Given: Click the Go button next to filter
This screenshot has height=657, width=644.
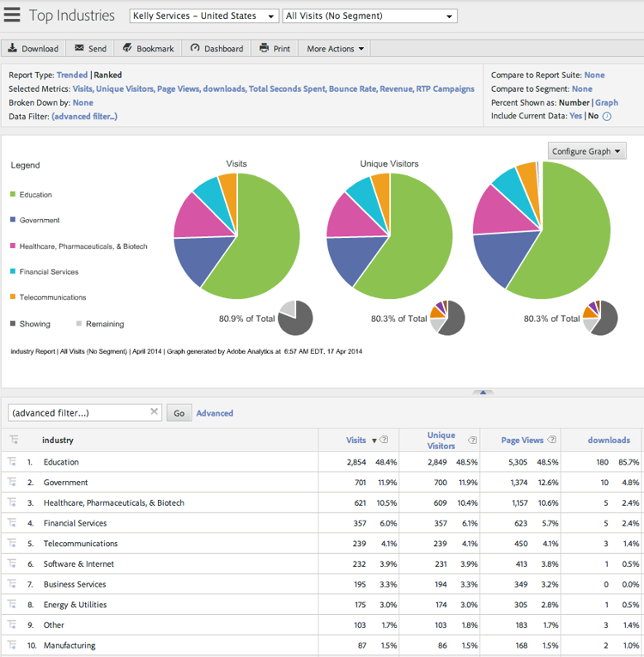Looking at the screenshot, I should pyautogui.click(x=179, y=413).
